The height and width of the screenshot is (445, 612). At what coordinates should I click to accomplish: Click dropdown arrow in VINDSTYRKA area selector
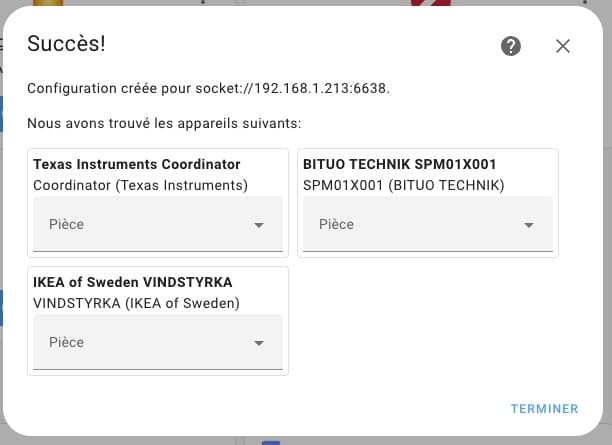259,344
